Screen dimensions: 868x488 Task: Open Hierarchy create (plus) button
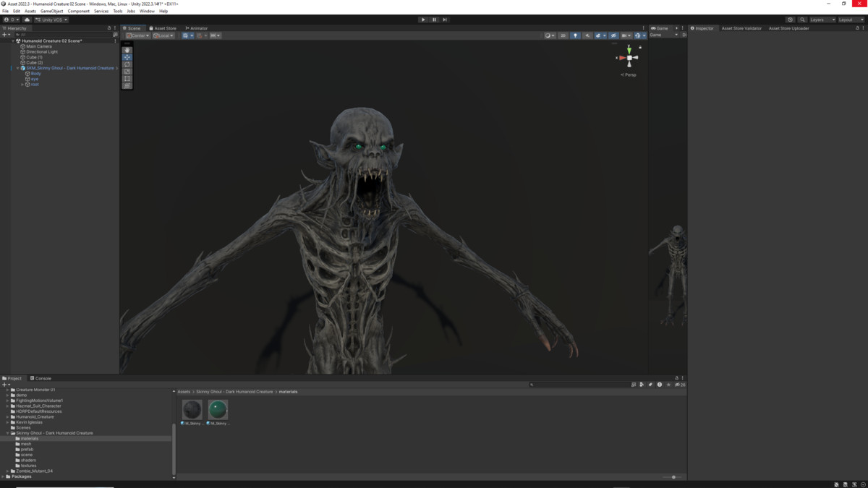[5, 35]
